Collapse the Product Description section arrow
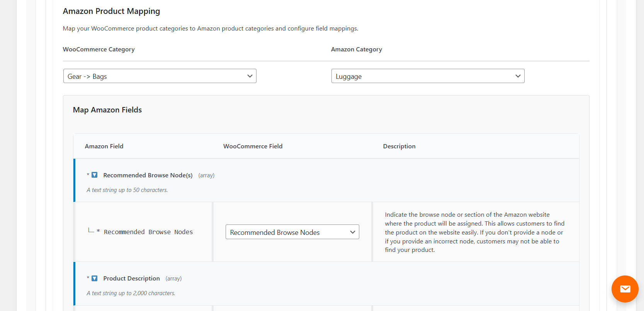644x311 pixels. coord(94,278)
